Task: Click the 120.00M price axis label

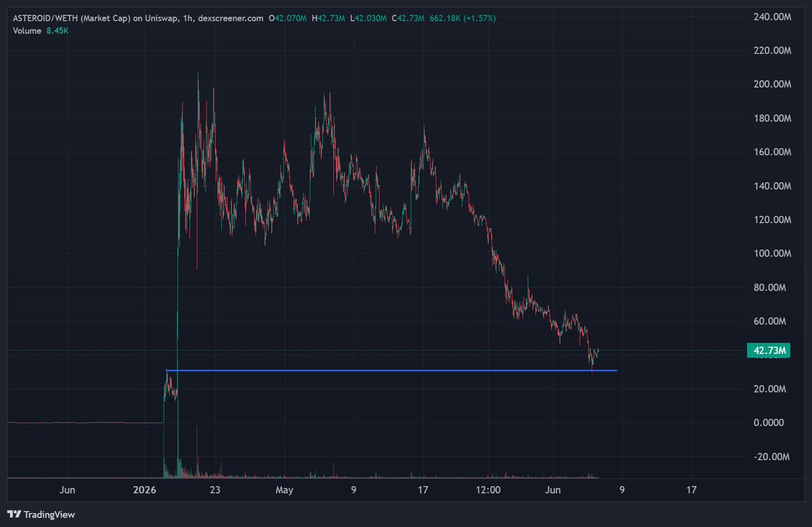Action: 772,220
